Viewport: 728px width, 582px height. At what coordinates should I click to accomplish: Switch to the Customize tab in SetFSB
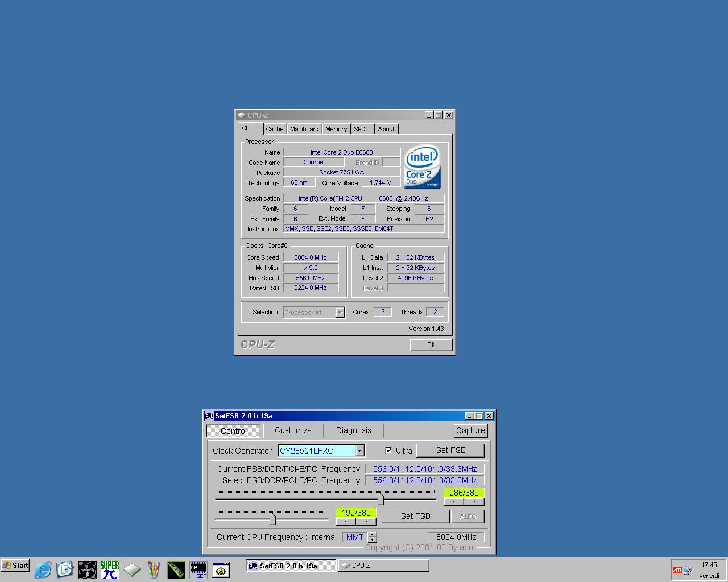click(293, 431)
